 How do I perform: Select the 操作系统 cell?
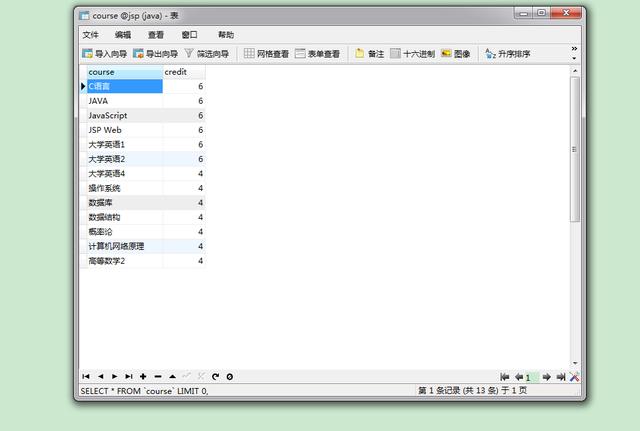[x=124, y=188]
